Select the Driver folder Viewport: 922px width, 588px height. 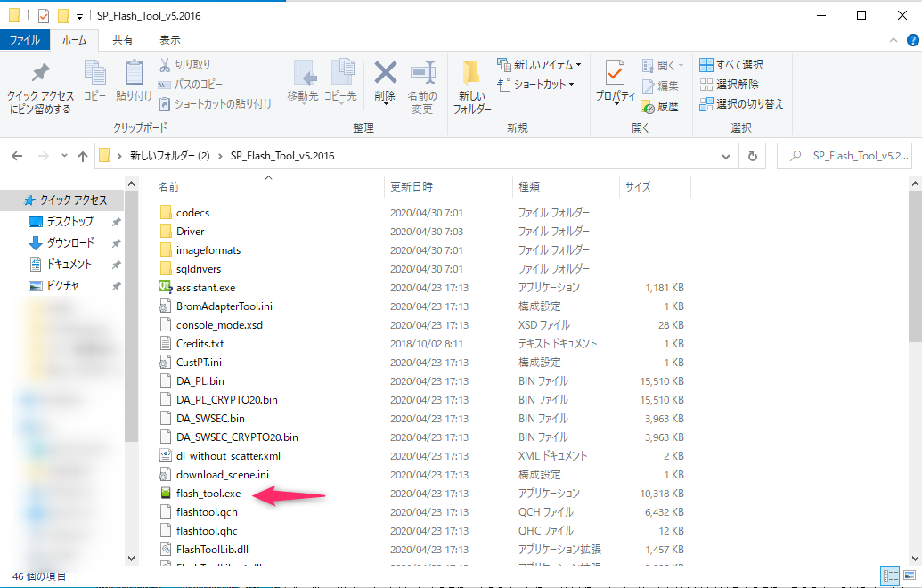(190, 231)
